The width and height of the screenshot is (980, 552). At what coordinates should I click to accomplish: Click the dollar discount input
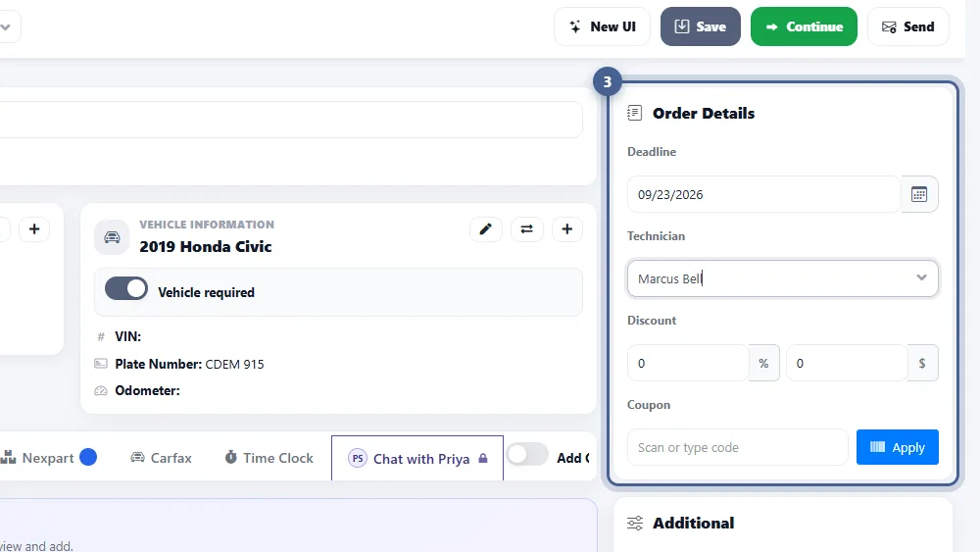pyautogui.click(x=847, y=363)
